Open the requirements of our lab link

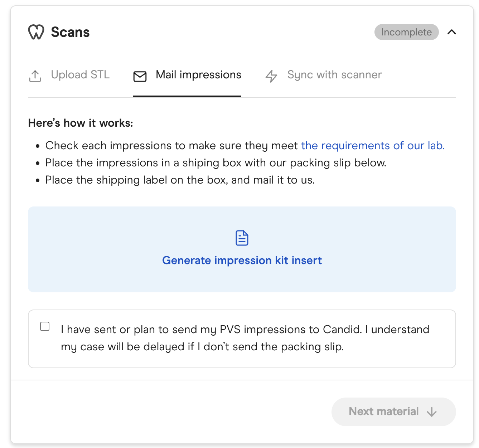pyautogui.click(x=373, y=146)
